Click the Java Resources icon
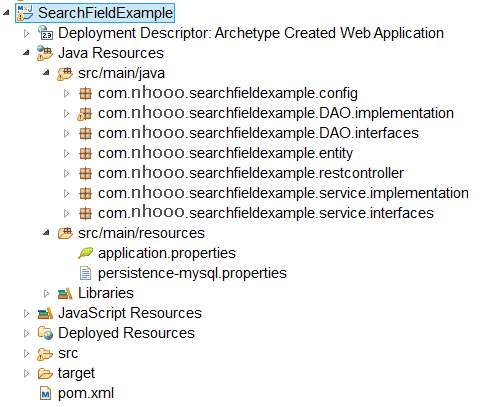Image resolution: width=493 pixels, height=407 pixels. tap(45, 53)
